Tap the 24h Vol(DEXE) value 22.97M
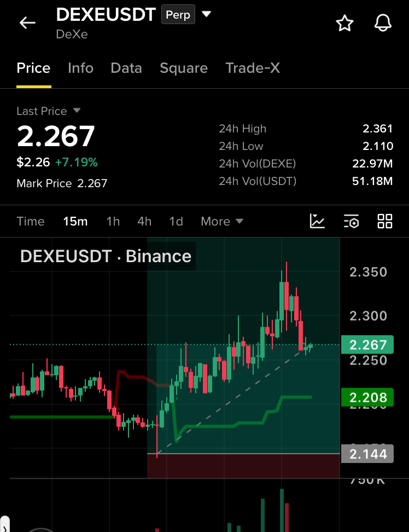Viewport: 409px width, 532px height. click(372, 164)
